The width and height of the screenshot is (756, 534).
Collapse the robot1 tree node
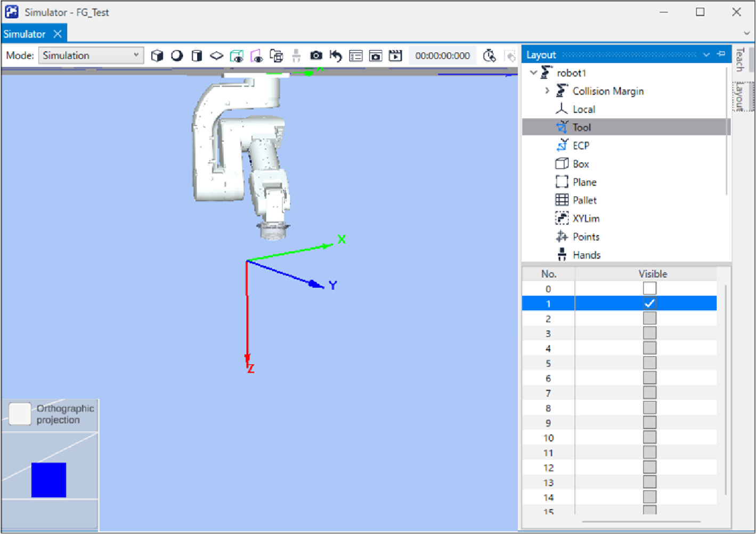click(533, 73)
